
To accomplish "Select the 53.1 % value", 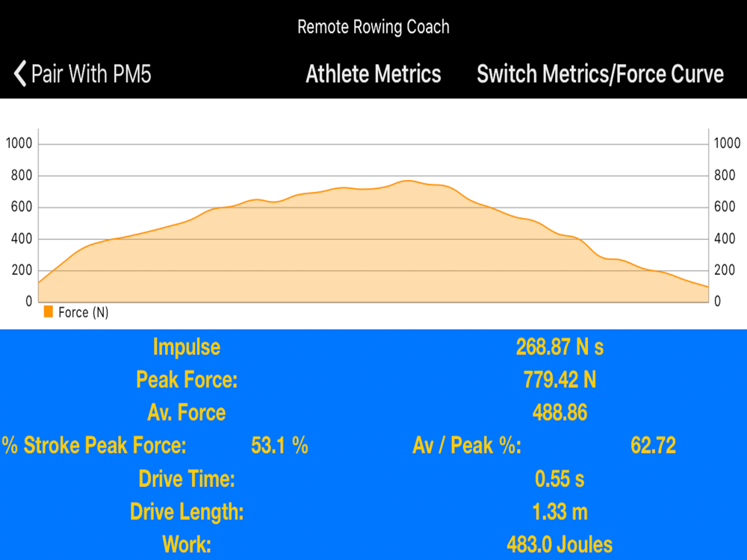I will click(x=279, y=445).
